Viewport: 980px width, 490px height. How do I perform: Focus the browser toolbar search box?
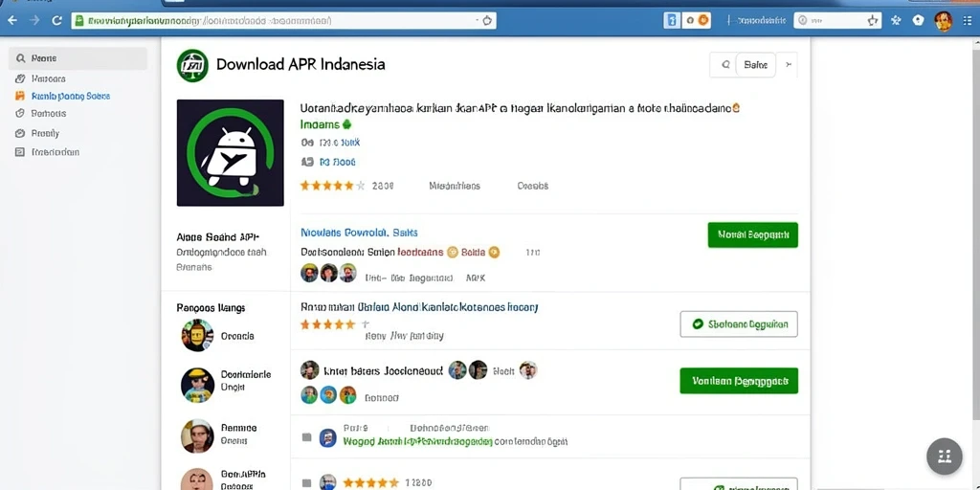click(x=837, y=21)
